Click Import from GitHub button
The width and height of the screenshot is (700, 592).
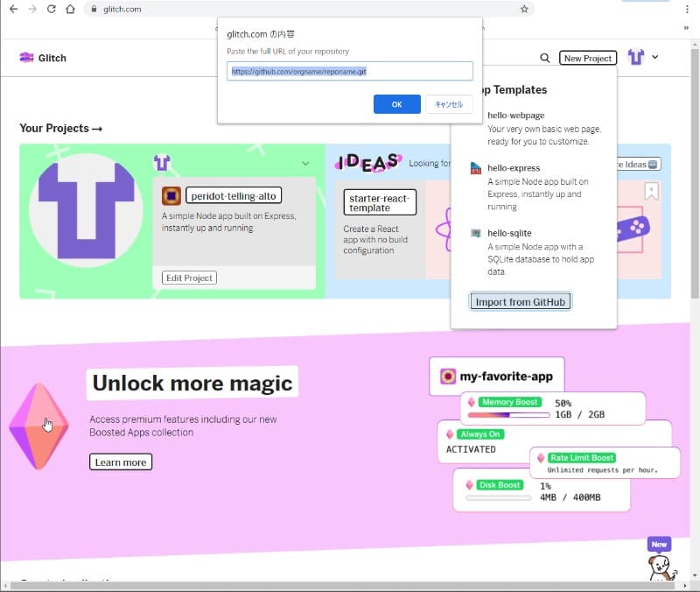pos(520,301)
